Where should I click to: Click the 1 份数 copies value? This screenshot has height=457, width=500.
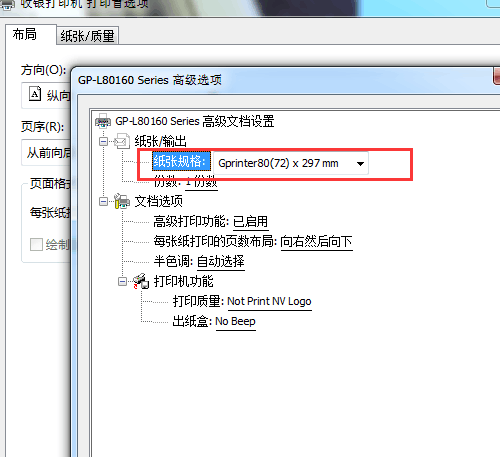pos(201,182)
